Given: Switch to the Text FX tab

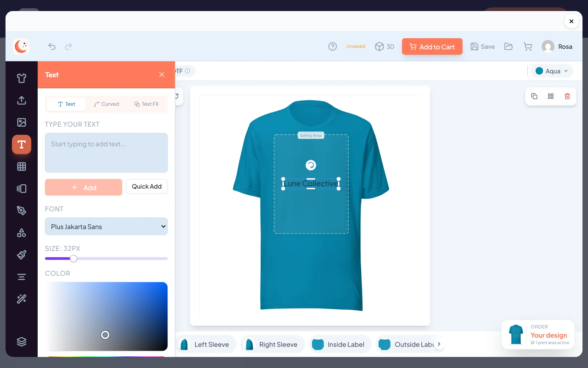Looking at the screenshot, I should click(146, 104).
